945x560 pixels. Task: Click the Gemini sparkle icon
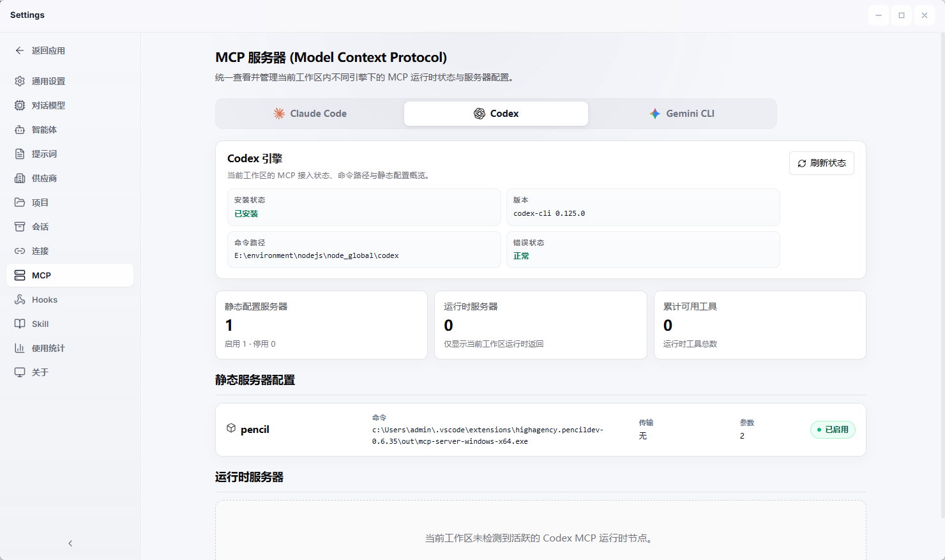coord(655,114)
